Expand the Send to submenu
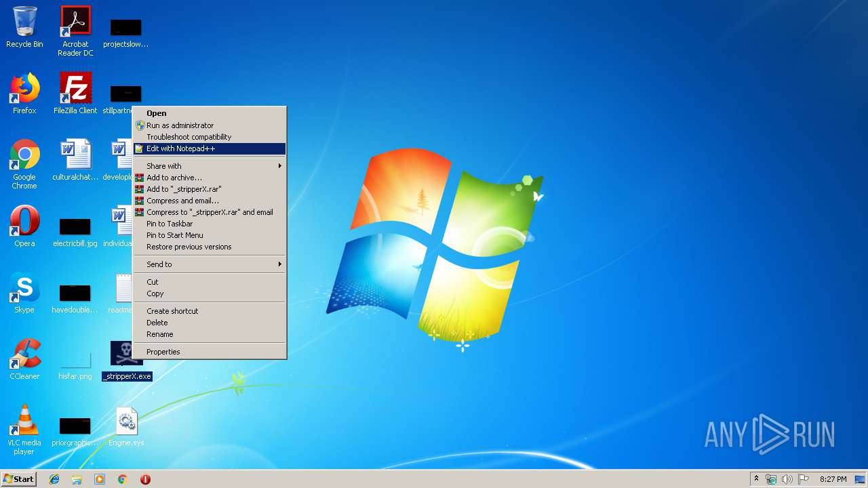 tap(209, 264)
